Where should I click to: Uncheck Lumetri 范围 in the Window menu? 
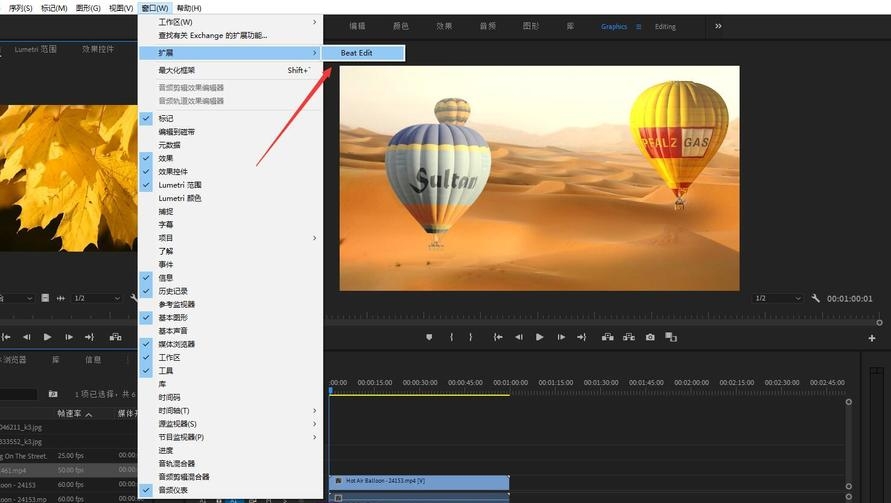pyautogui.click(x=146, y=185)
